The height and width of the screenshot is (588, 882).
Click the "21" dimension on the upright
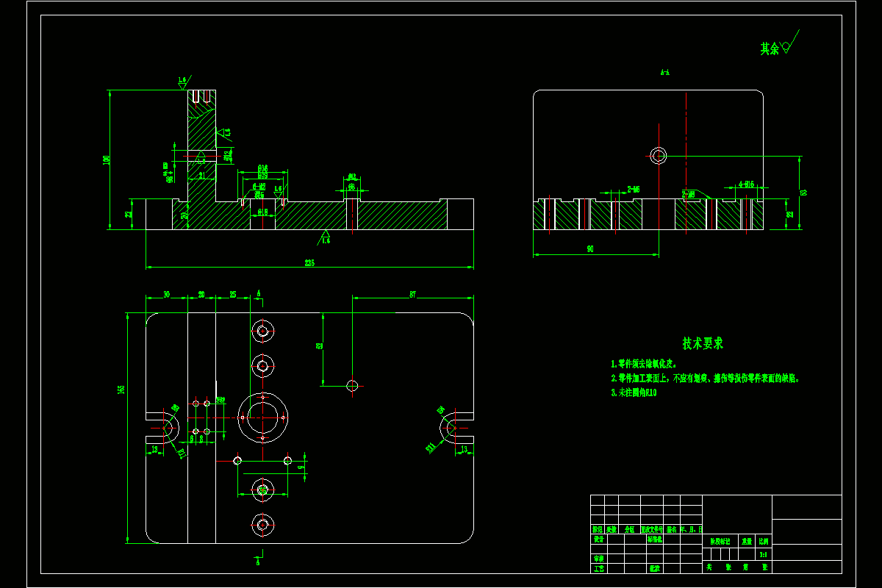201,176
